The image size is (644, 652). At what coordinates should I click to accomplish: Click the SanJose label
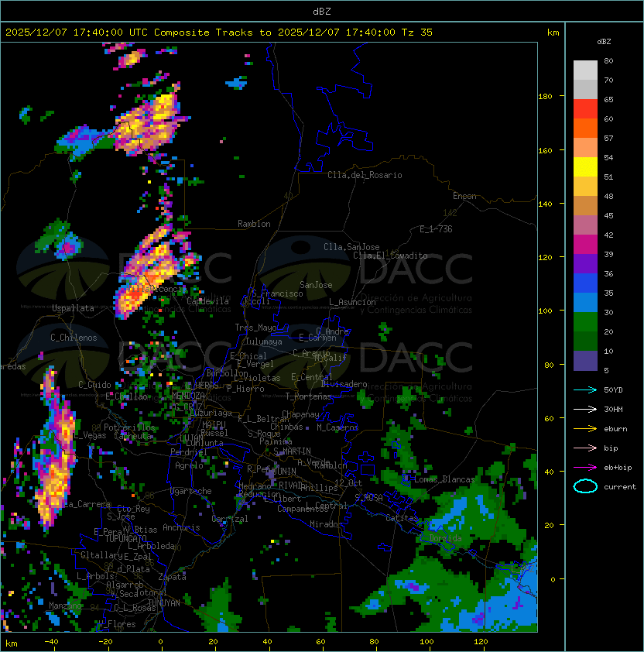[316, 285]
